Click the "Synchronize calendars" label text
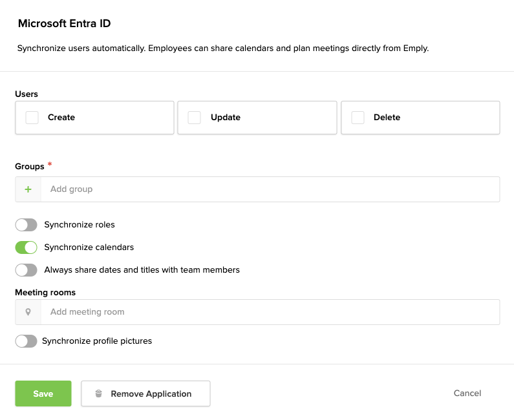Image resolution: width=514 pixels, height=420 pixels. tap(89, 247)
